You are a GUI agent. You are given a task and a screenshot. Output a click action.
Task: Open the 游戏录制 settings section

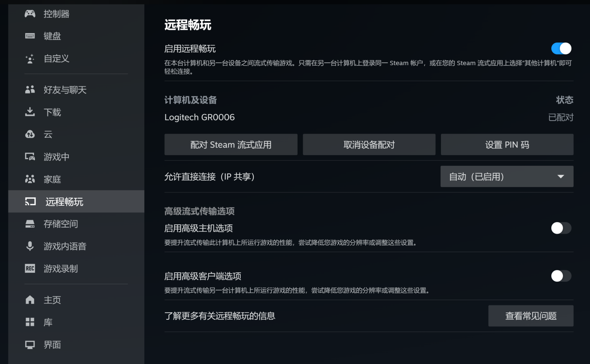point(76,269)
